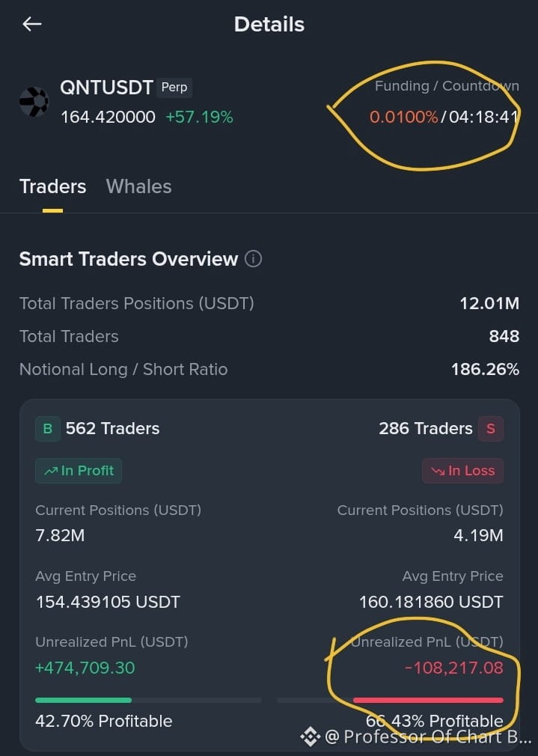The height and width of the screenshot is (756, 538).
Task: Select the green B buy badge
Action: 48,429
